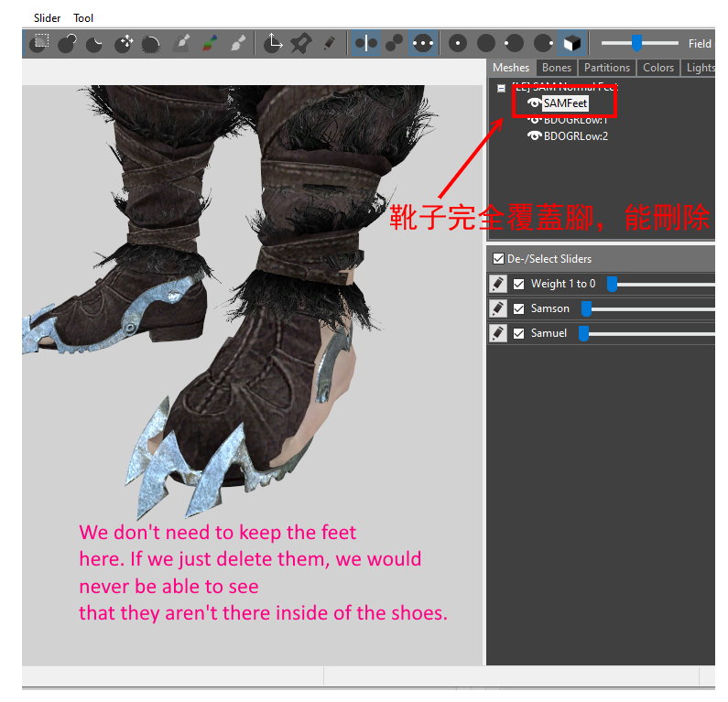The image size is (728, 702).
Task: Toggle the De-/Select Sliders checkbox
Action: click(498, 258)
